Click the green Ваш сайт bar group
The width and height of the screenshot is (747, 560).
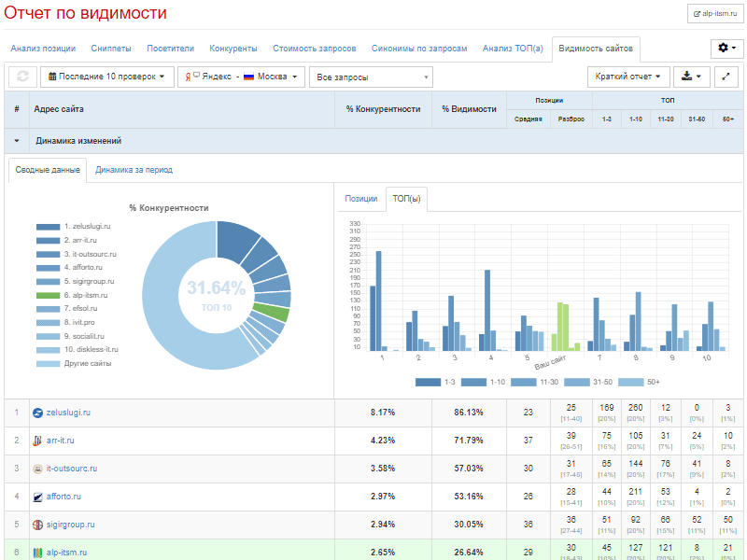coord(566,327)
